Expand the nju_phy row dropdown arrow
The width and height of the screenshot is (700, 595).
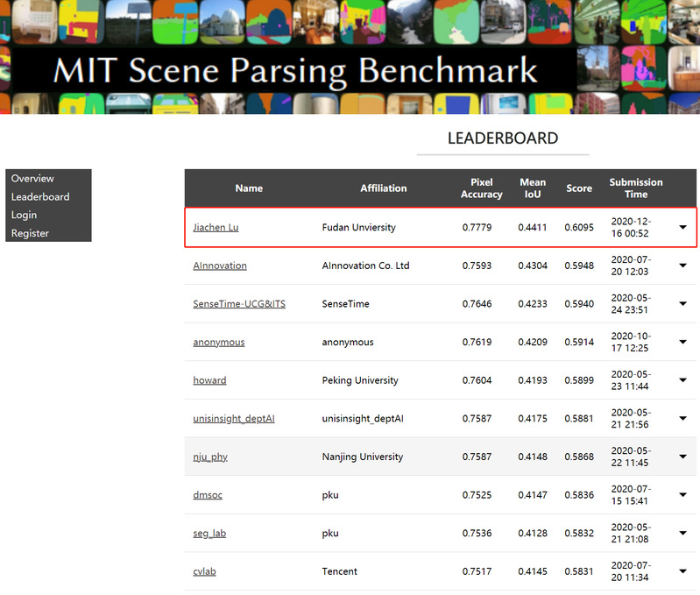tap(683, 457)
